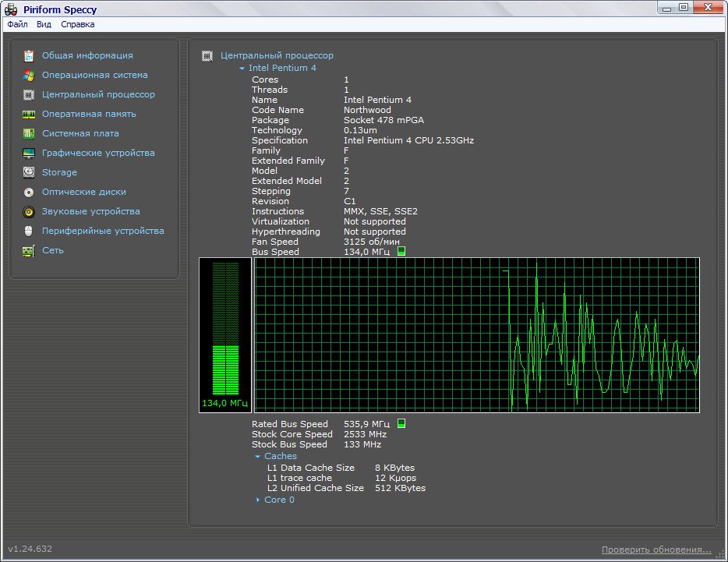This screenshot has height=562, width=728.
Task: Click the Hyperthreading label
Action: coord(286,232)
